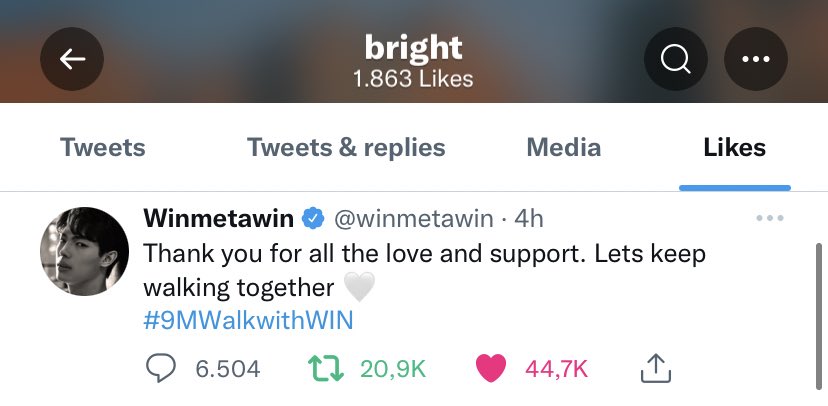This screenshot has width=828, height=406.
Task: Open @winmetawin handle link
Action: tap(414, 218)
